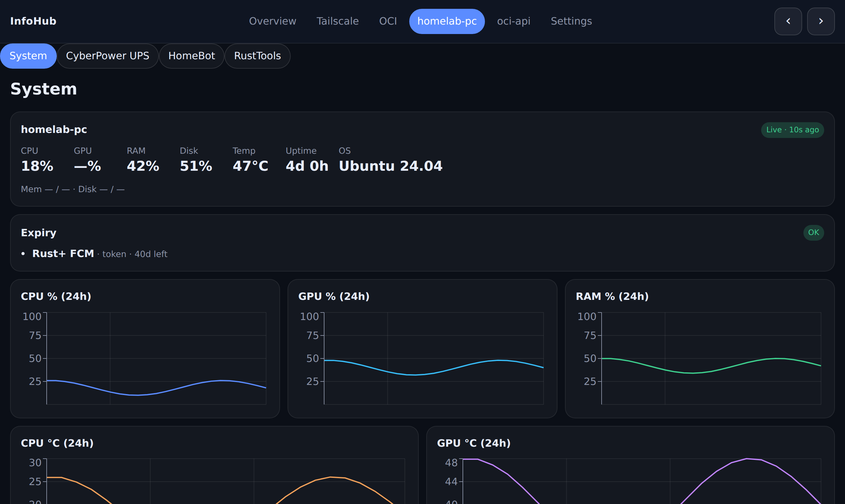This screenshot has width=845, height=504.
Task: Click the homelab-pc card heading
Action: point(54,130)
